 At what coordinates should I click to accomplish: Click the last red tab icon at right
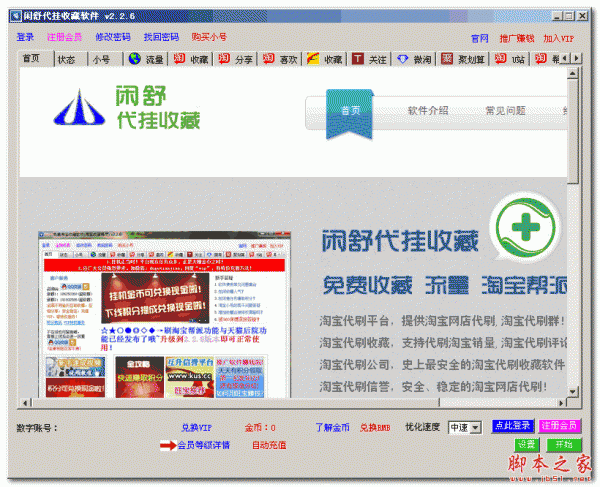(x=540, y=59)
